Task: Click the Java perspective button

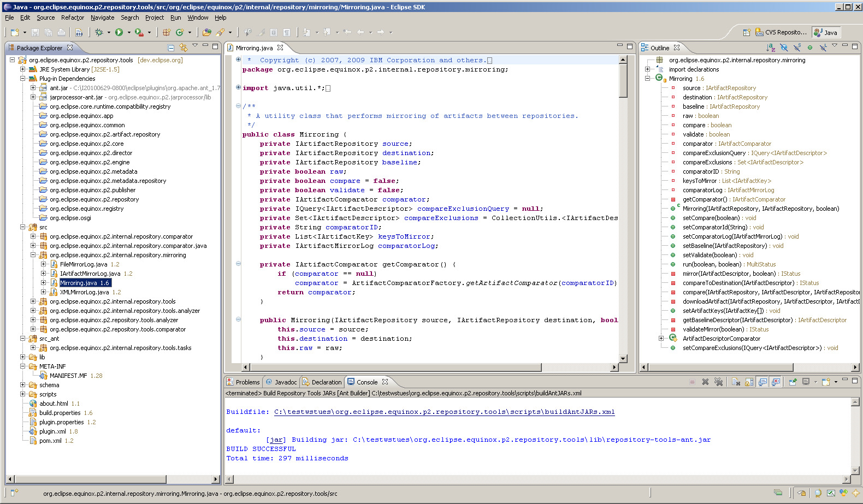Action: coord(825,32)
